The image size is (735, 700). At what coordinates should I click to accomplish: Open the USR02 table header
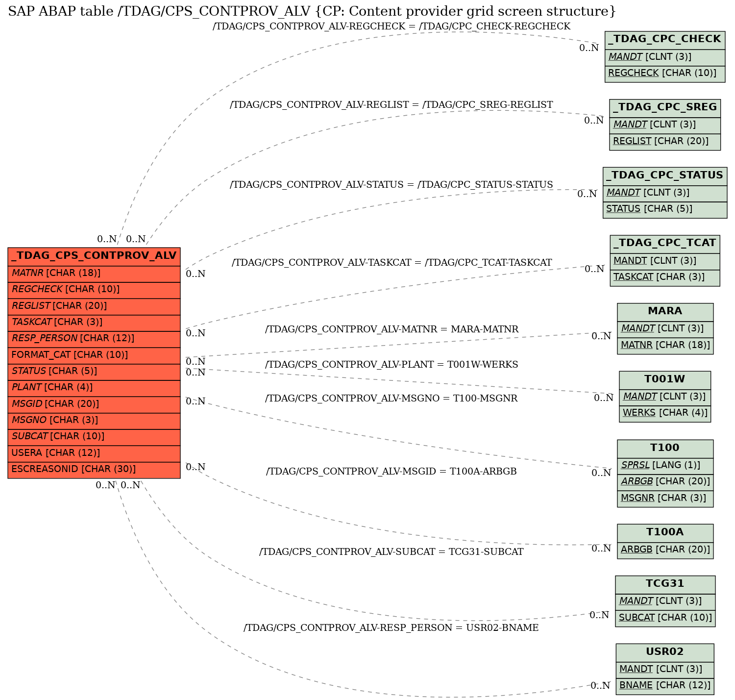pos(665,652)
